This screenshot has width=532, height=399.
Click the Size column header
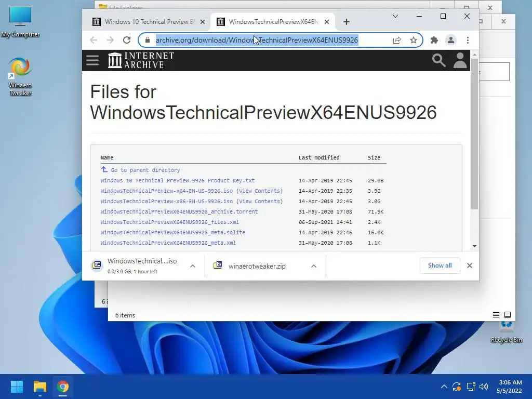(x=374, y=157)
